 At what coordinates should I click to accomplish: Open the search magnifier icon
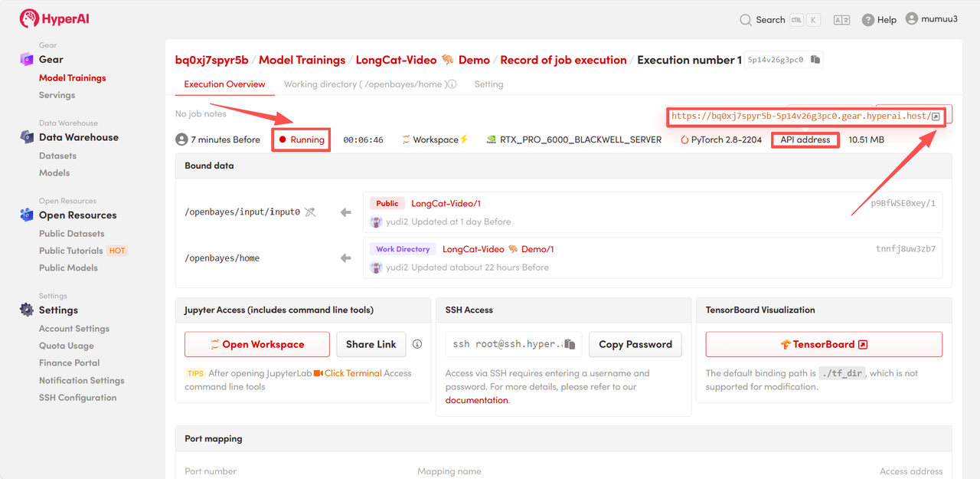745,20
